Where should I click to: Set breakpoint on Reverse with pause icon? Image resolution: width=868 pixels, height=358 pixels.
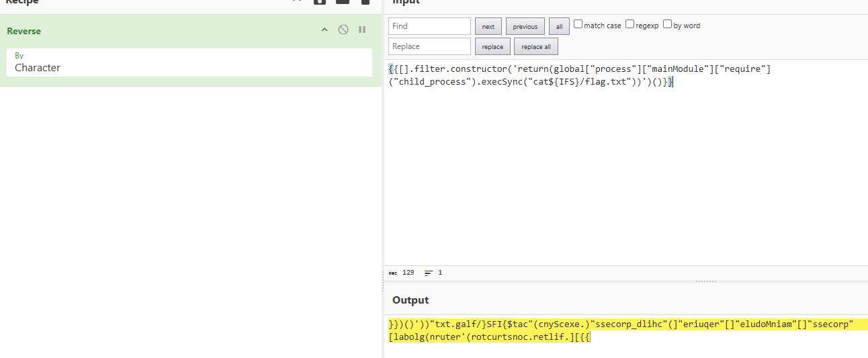pyautogui.click(x=362, y=30)
